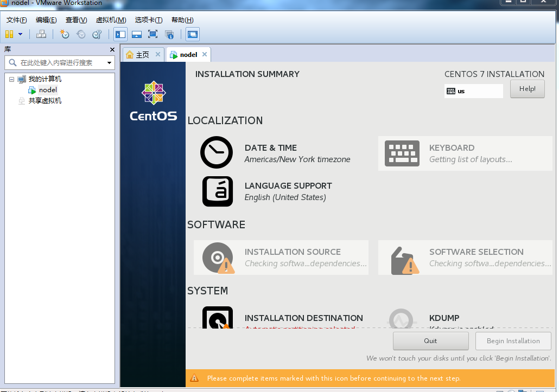Toggle the library sidebar view icon
559x392 pixels.
[x=120, y=35]
